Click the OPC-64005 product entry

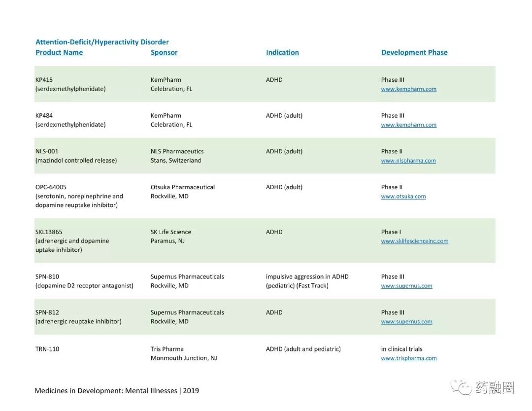[79, 196]
